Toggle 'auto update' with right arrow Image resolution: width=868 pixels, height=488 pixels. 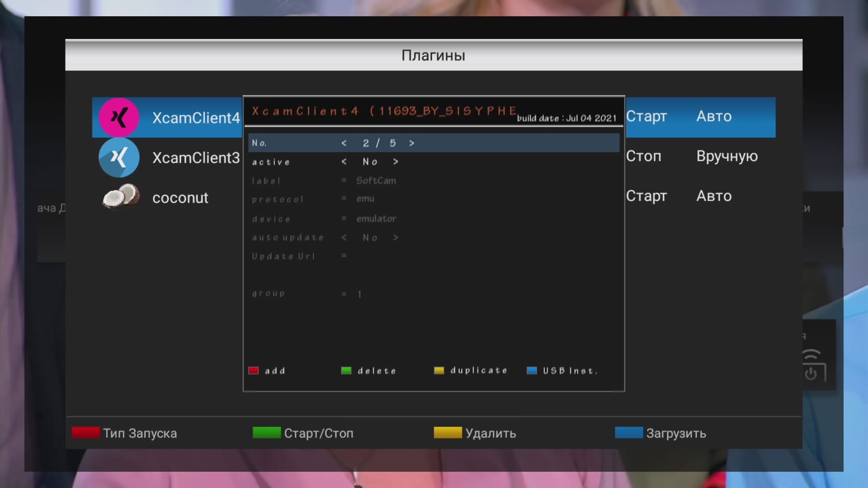point(396,238)
